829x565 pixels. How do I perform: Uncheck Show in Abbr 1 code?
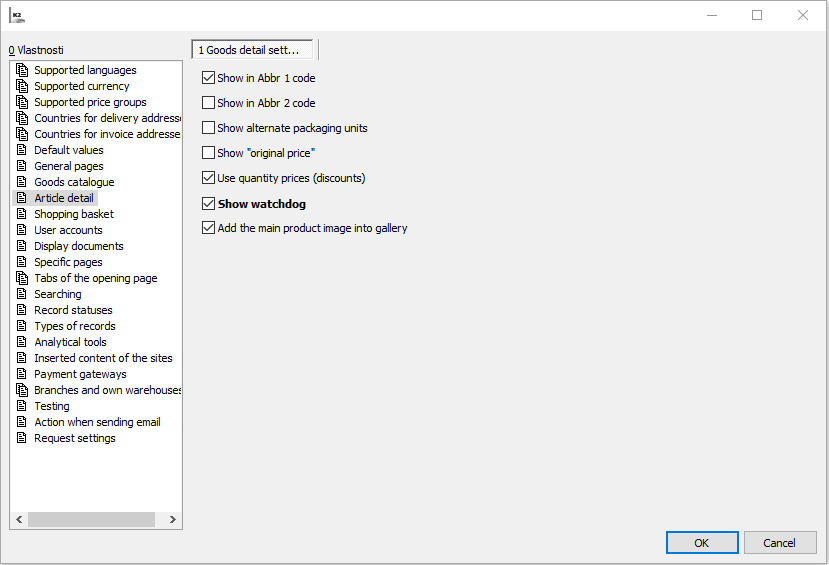(209, 78)
